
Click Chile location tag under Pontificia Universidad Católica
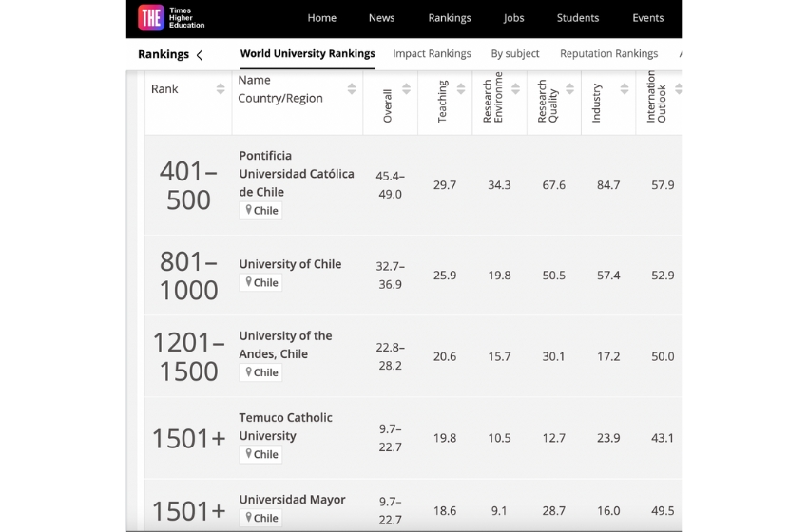click(x=260, y=211)
